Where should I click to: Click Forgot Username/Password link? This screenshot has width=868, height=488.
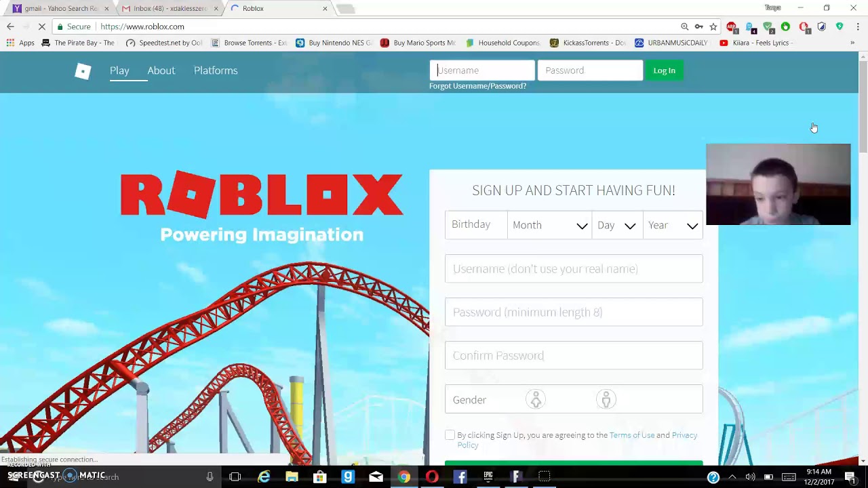[x=477, y=86]
